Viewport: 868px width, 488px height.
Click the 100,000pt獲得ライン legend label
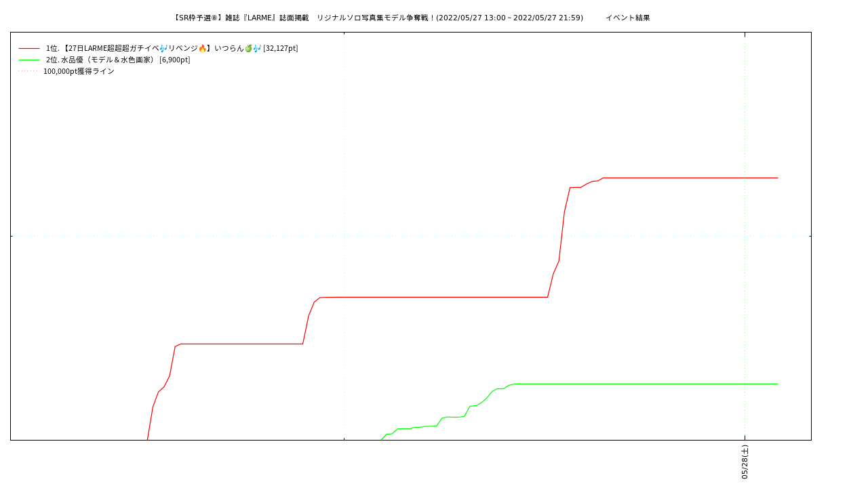(x=79, y=71)
